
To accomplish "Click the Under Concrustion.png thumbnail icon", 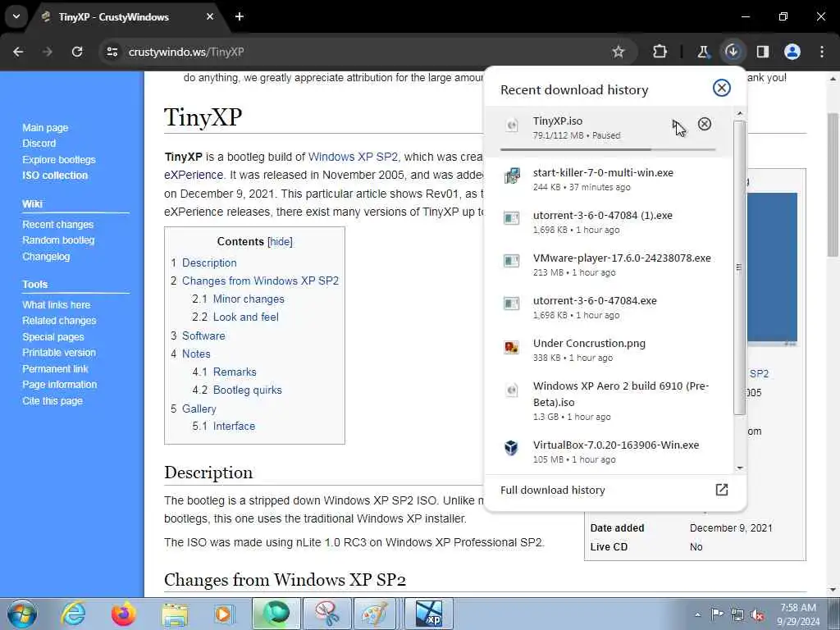I will click(512, 347).
